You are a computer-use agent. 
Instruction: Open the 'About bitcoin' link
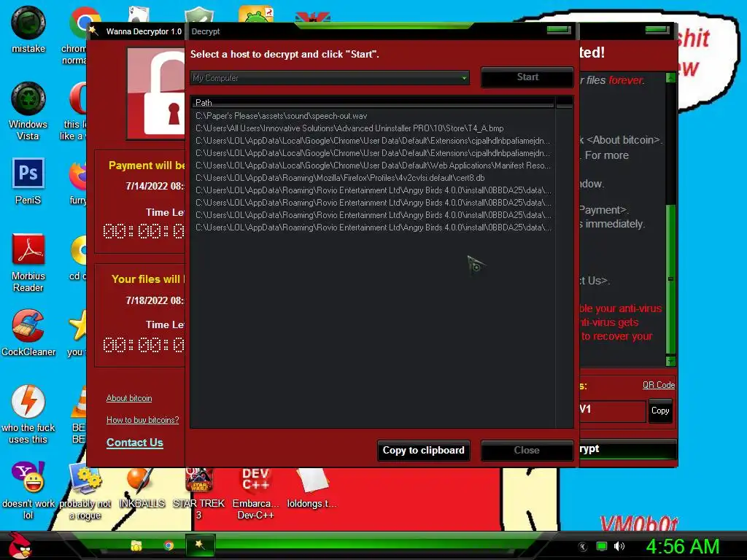pyautogui.click(x=129, y=398)
